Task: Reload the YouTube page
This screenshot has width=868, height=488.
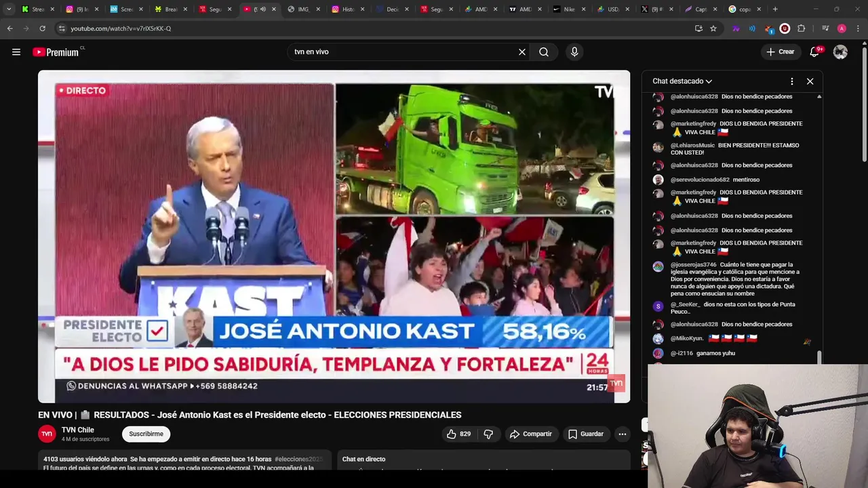Action: point(42,28)
